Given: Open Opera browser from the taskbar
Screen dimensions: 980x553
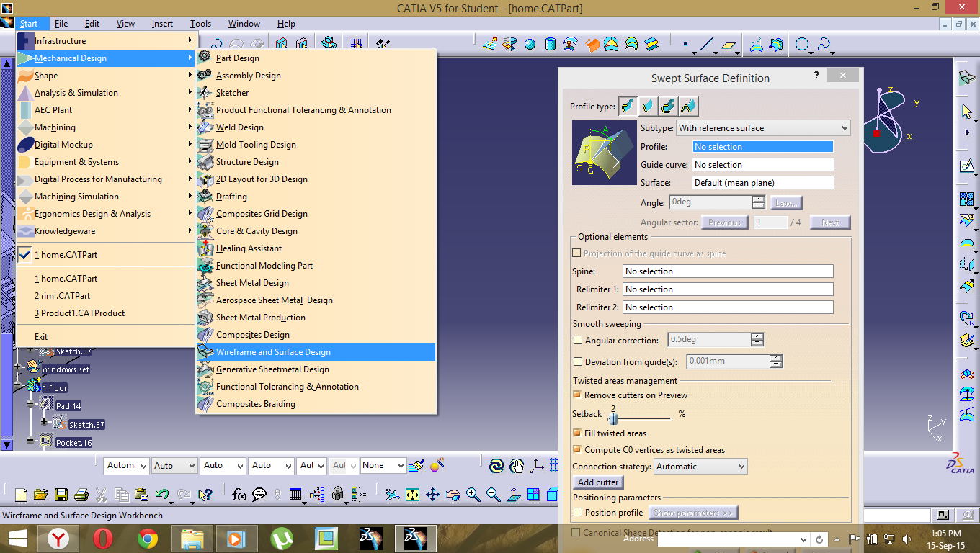Looking at the screenshot, I should 103,538.
